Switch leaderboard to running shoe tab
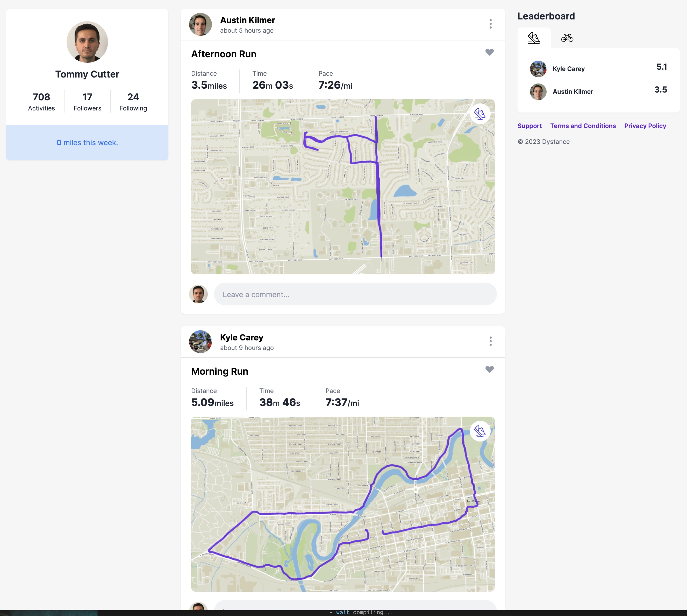687x616 pixels. pos(534,38)
